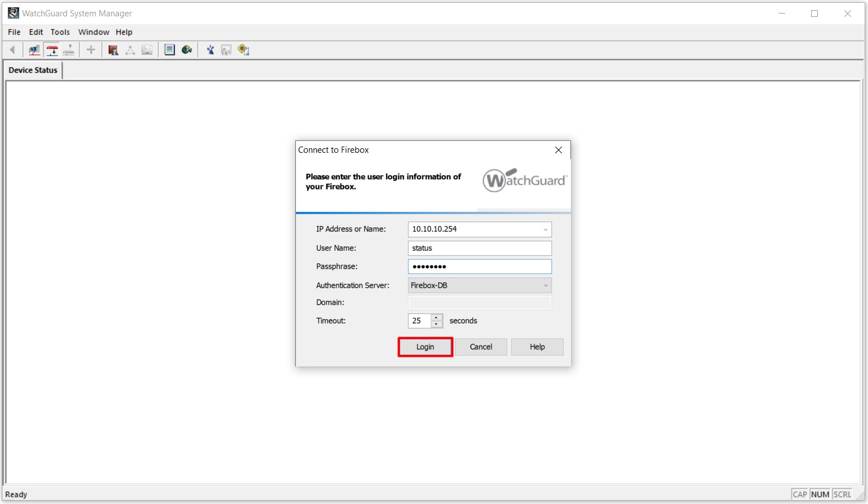Minimize the WatchGuard System Manager window
This screenshot has width=868, height=504.
(782, 14)
